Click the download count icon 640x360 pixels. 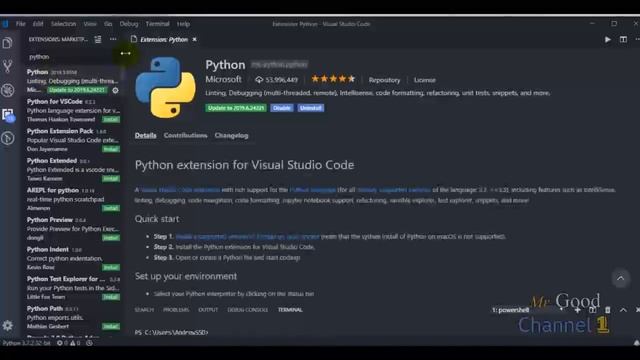[259, 80]
